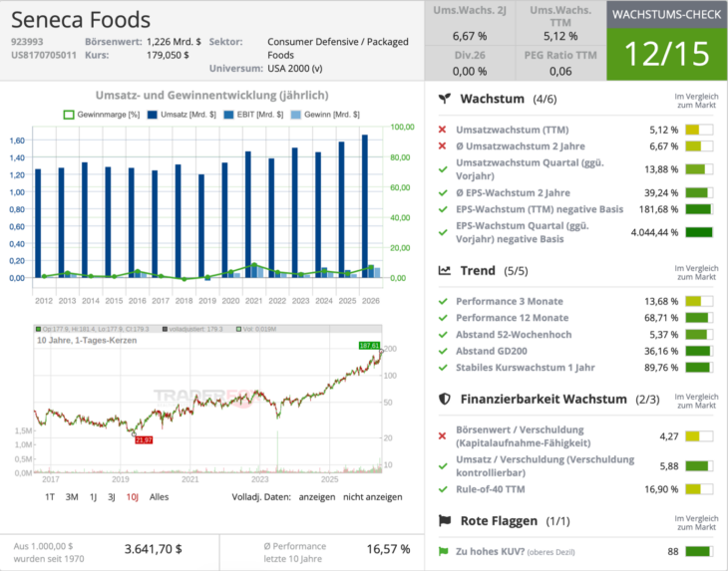The image size is (728, 571).
Task: Open Rule-of-40 TTM metric
Action: (x=491, y=489)
